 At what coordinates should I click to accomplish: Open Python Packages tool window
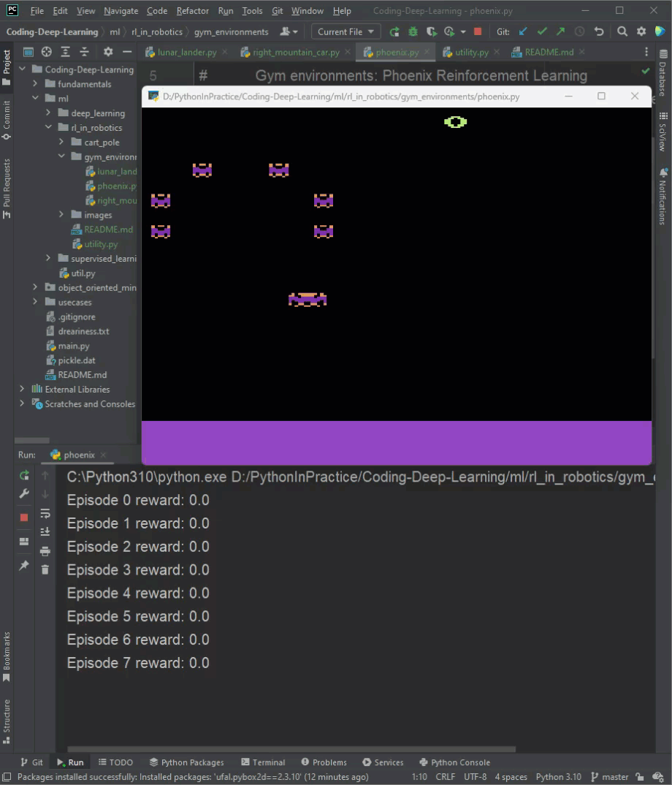187,762
